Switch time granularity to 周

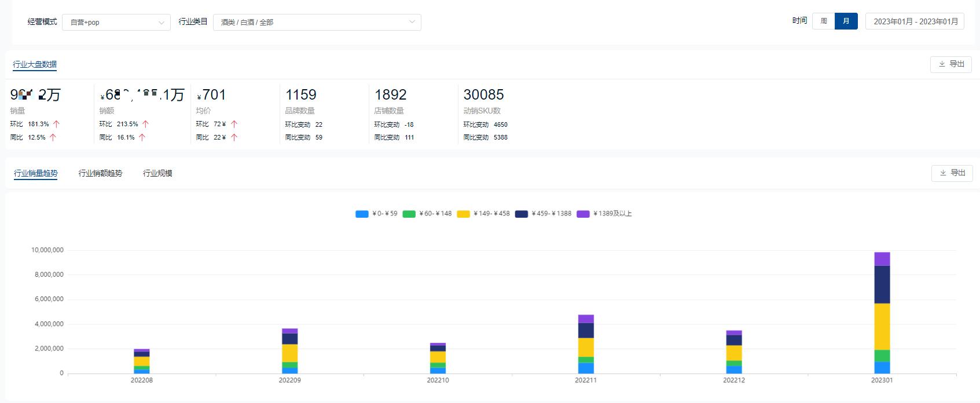823,21
